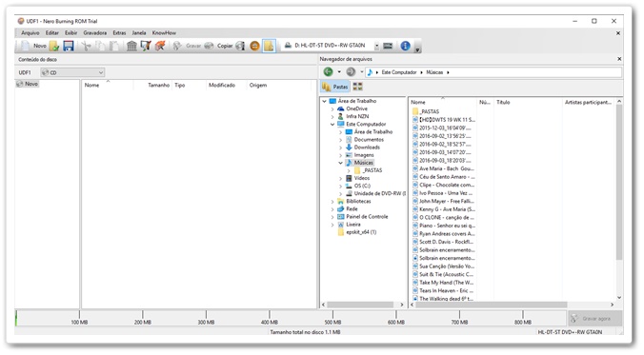This screenshot has width=644, height=355.
Task: Click the blue info icon in toolbar
Action: (406, 46)
